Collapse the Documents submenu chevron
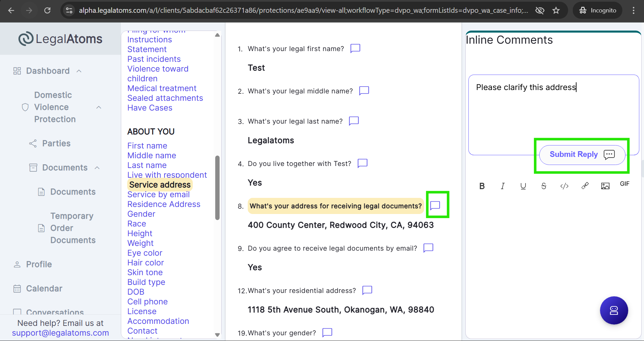 click(x=97, y=168)
